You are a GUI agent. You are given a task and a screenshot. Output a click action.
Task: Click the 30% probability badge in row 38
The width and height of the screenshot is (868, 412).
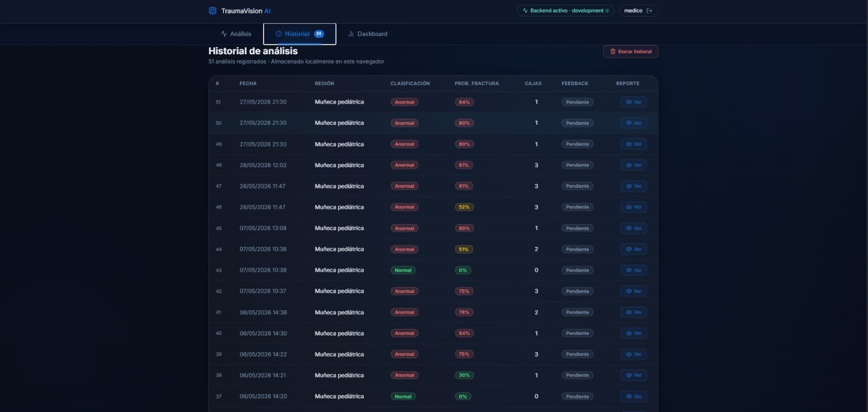click(x=464, y=376)
